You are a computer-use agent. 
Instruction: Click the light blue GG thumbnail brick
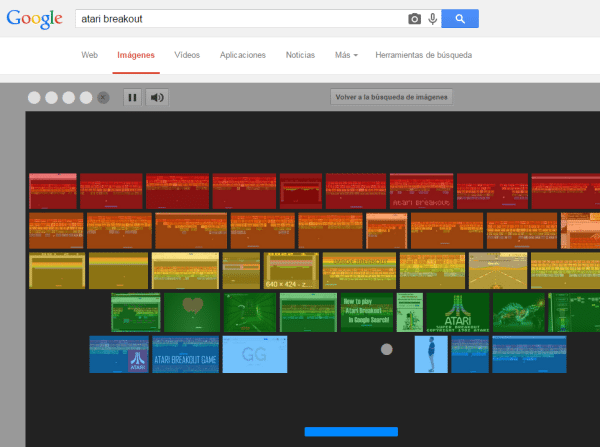point(254,355)
